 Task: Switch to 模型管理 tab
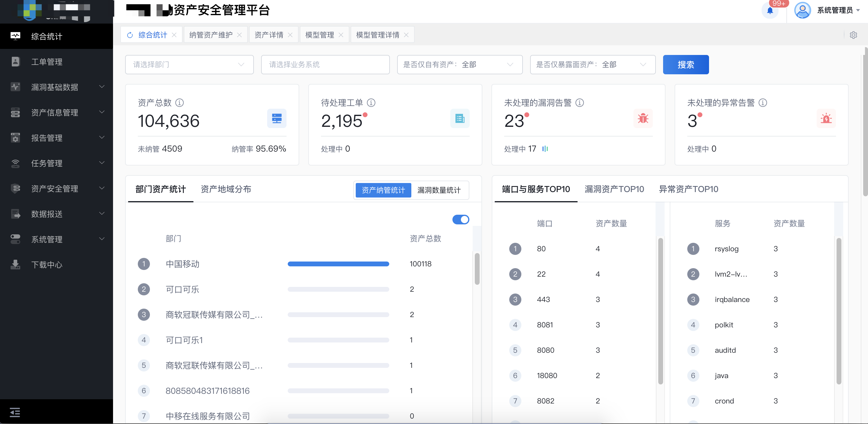pos(319,35)
